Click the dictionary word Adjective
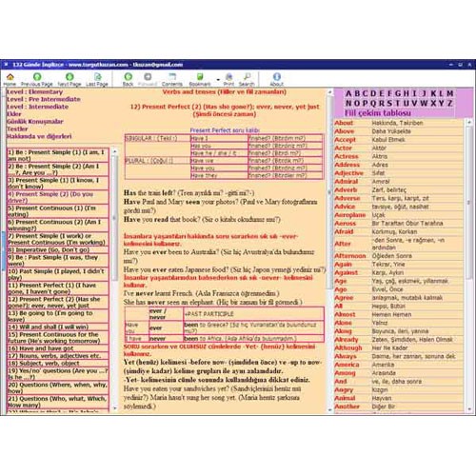This screenshot has height=476, width=476. click(x=348, y=173)
